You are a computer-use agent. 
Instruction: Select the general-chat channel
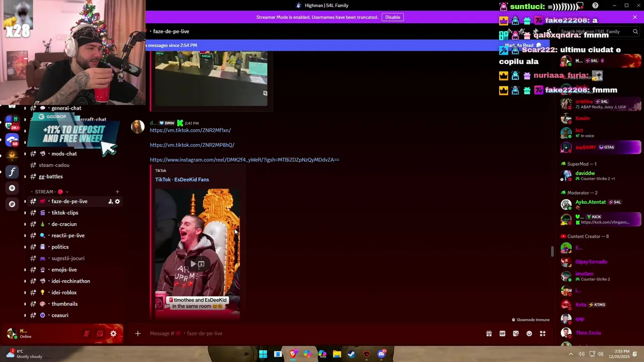pos(66,108)
